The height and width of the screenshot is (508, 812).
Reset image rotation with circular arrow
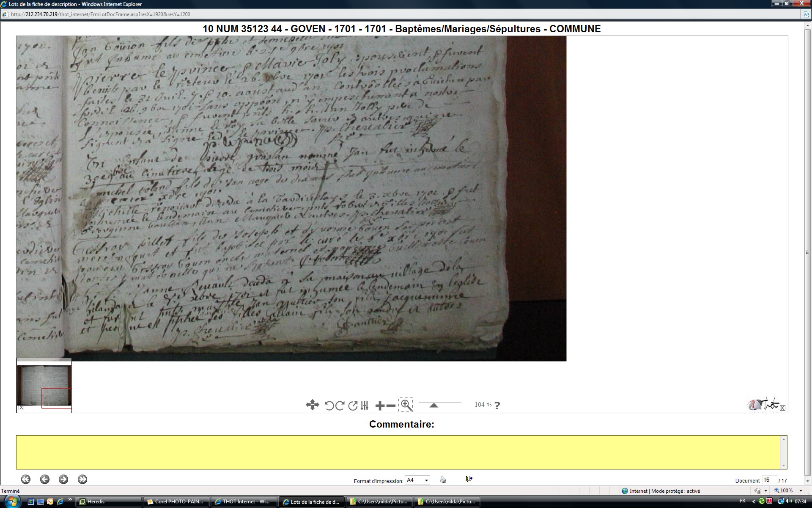[353, 406]
